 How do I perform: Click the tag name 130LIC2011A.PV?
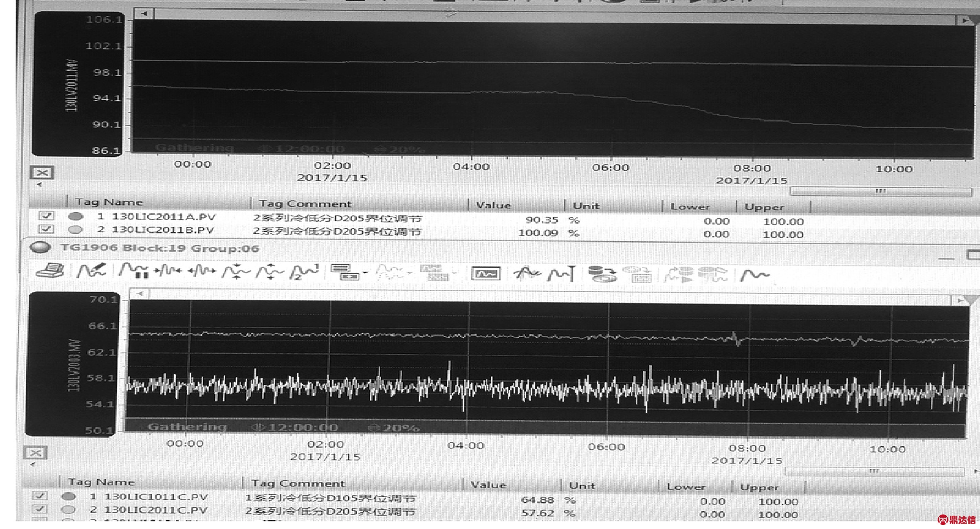click(163, 217)
